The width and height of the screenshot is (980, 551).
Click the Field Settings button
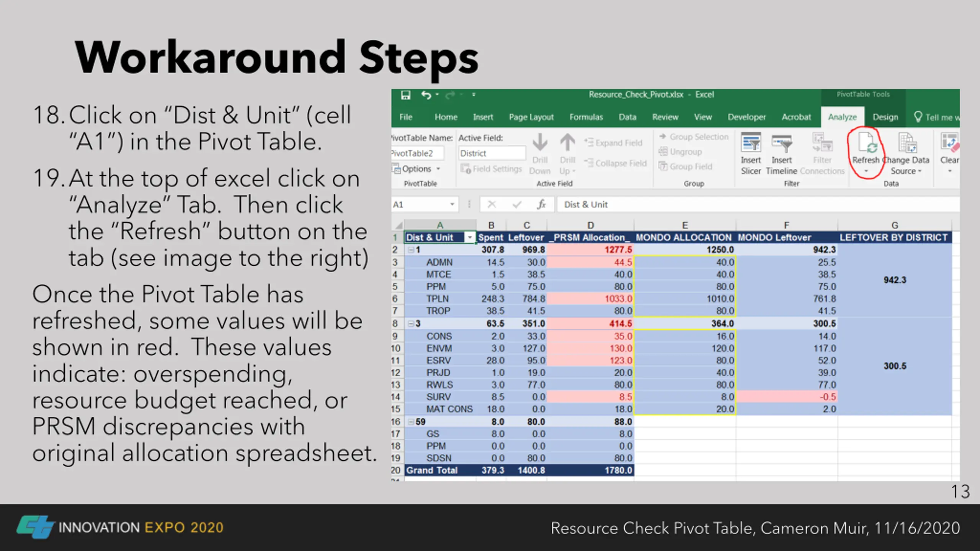491,169
